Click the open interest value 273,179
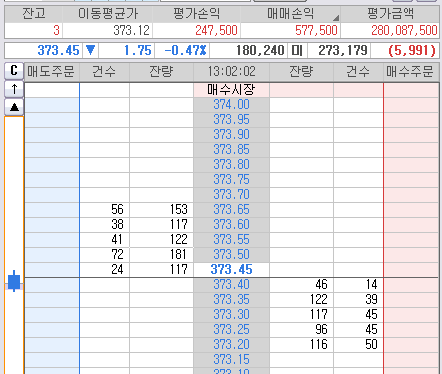Image resolution: width=442 pixels, height=374 pixels. (x=343, y=51)
